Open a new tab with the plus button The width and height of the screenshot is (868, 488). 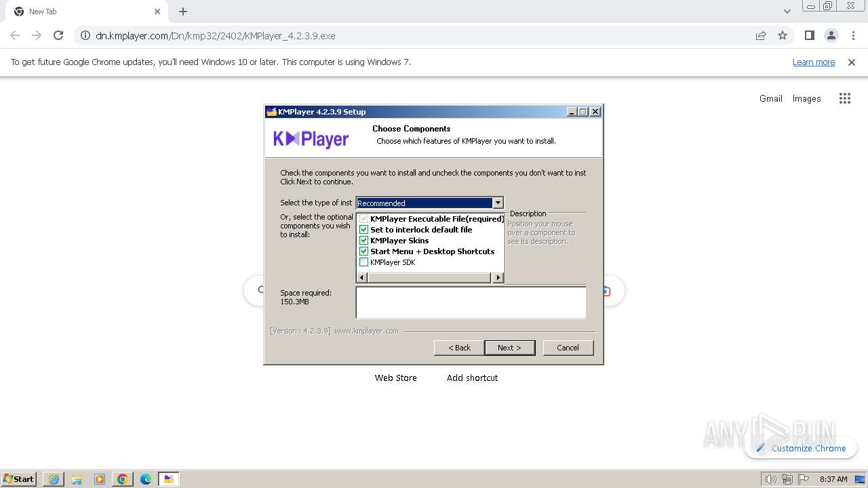coord(183,12)
